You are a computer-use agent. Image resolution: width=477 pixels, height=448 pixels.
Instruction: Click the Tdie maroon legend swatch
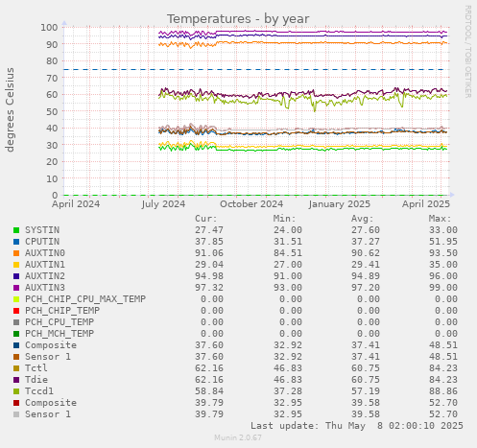16,380
